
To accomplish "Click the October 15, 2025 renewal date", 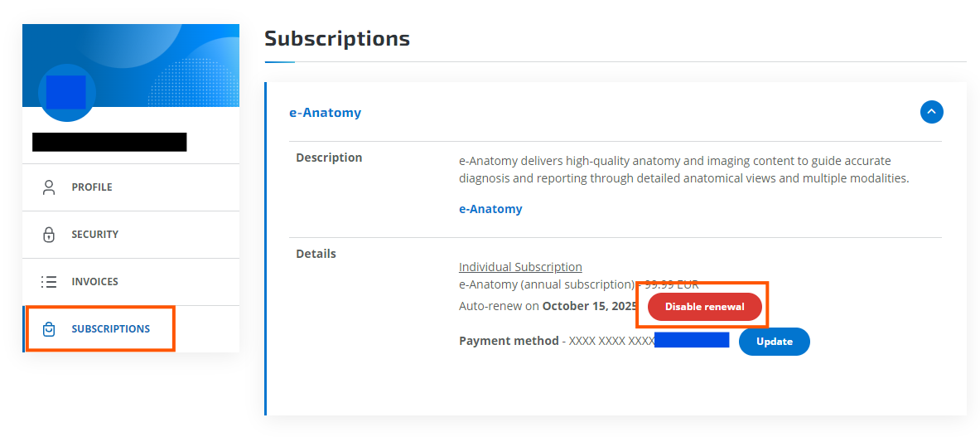I will pyautogui.click(x=589, y=306).
